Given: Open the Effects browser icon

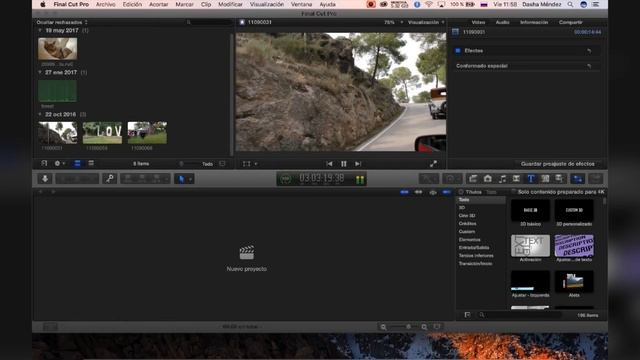Looking at the screenshot, I should pos(473,178).
